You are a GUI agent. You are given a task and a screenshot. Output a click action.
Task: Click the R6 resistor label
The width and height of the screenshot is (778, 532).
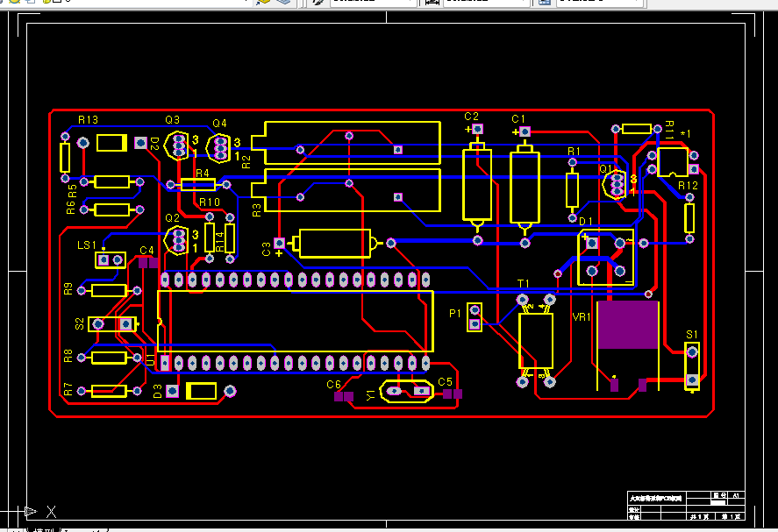tap(71, 209)
